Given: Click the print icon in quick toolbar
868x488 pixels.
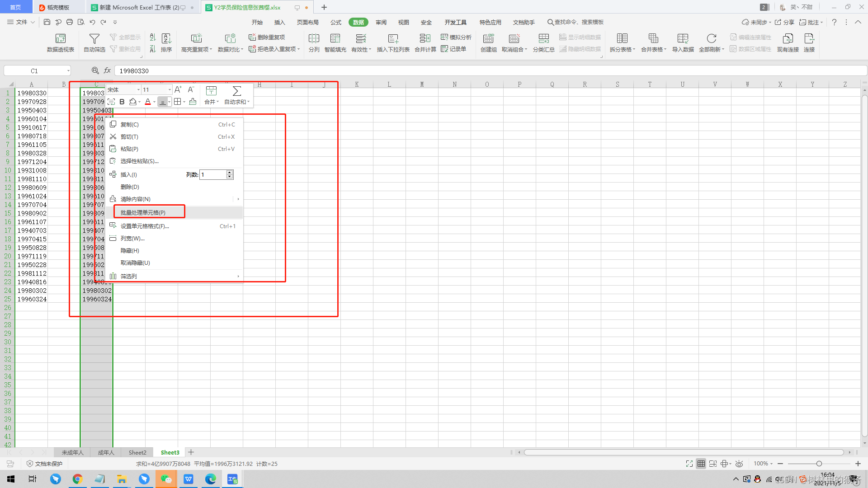Looking at the screenshot, I should [69, 22].
